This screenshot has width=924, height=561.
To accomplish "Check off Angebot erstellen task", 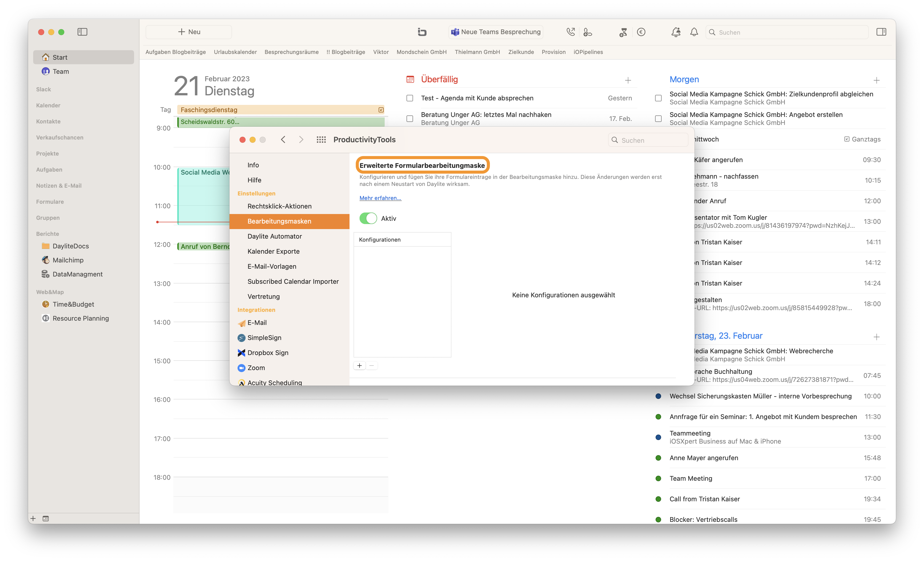I will (658, 119).
